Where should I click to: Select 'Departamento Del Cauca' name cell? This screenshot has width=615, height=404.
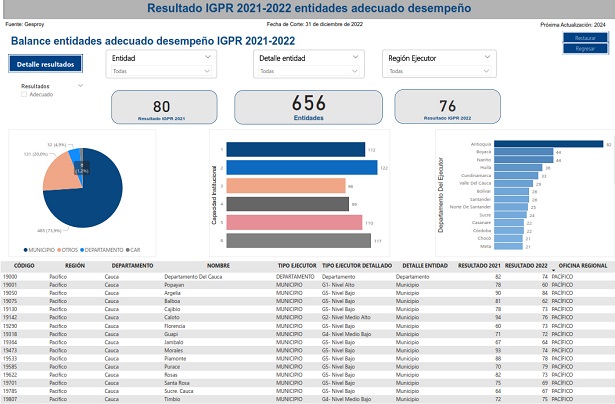[x=193, y=277]
